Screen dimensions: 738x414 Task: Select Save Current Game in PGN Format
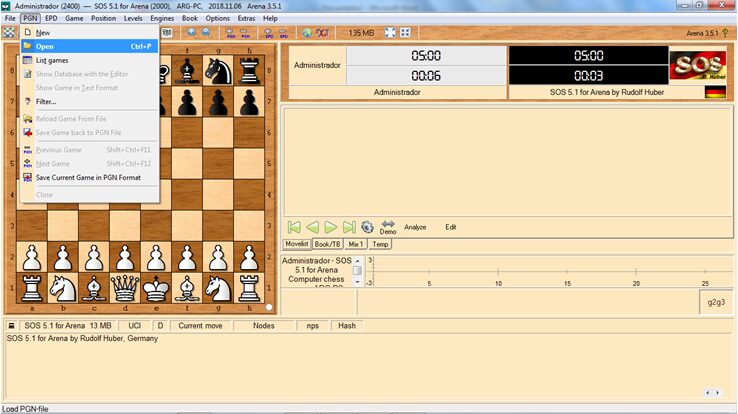[89, 177]
